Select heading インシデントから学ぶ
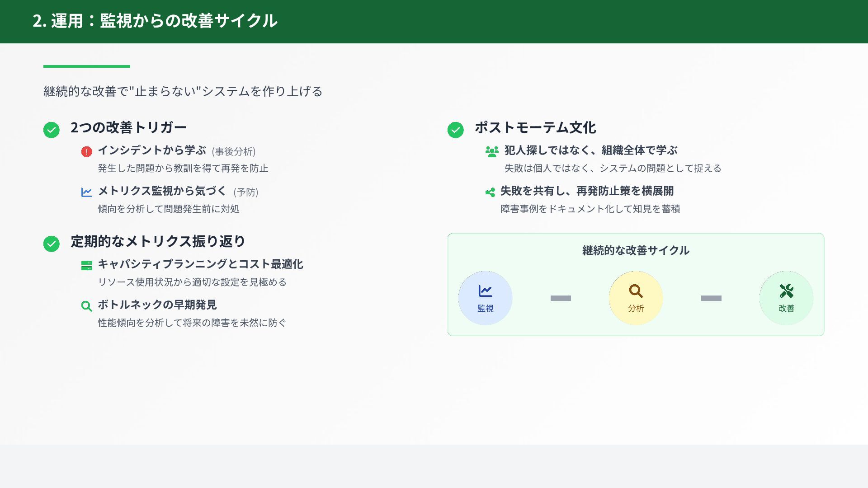The width and height of the screenshot is (868, 488). [152, 150]
